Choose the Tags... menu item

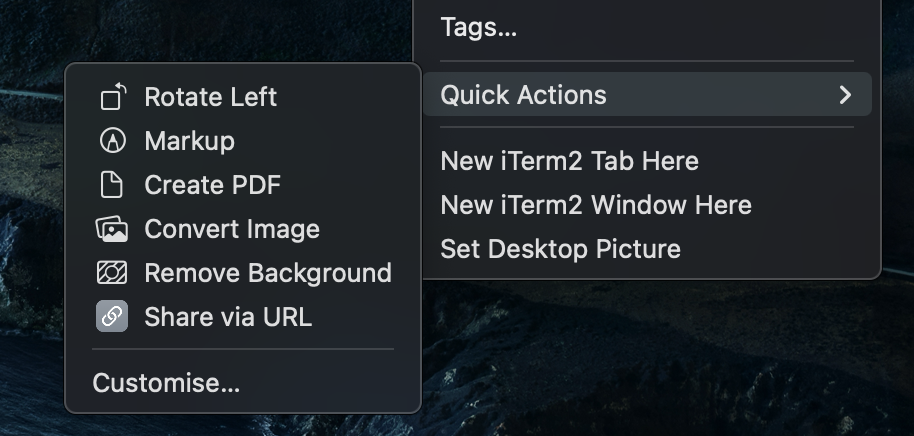(x=479, y=28)
